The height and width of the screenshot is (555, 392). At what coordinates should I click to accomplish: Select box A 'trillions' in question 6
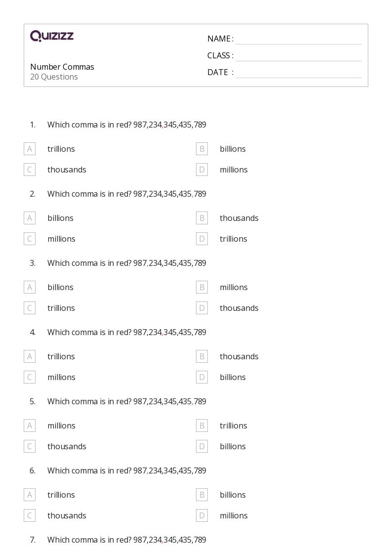30,495
